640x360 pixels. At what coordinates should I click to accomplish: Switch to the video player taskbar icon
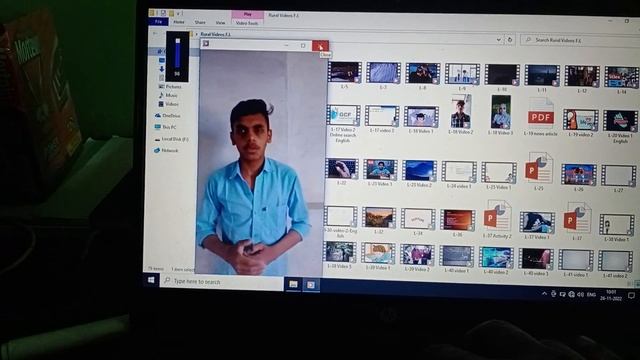tap(311, 285)
